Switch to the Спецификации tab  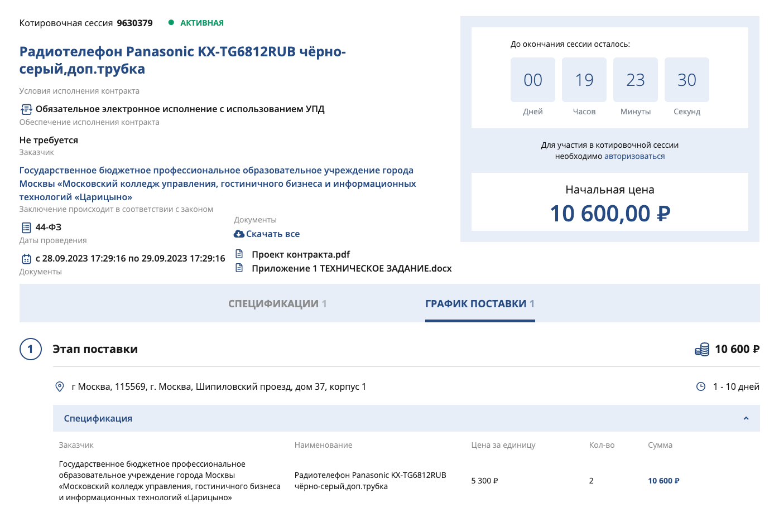pos(277,304)
